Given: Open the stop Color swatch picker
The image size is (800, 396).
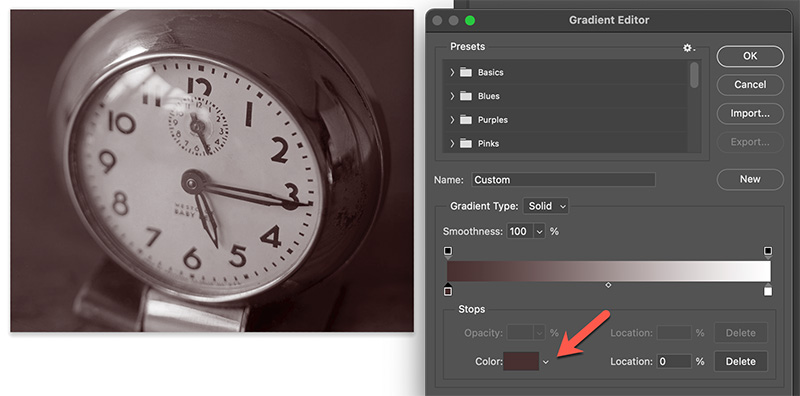Looking at the screenshot, I should tap(521, 361).
